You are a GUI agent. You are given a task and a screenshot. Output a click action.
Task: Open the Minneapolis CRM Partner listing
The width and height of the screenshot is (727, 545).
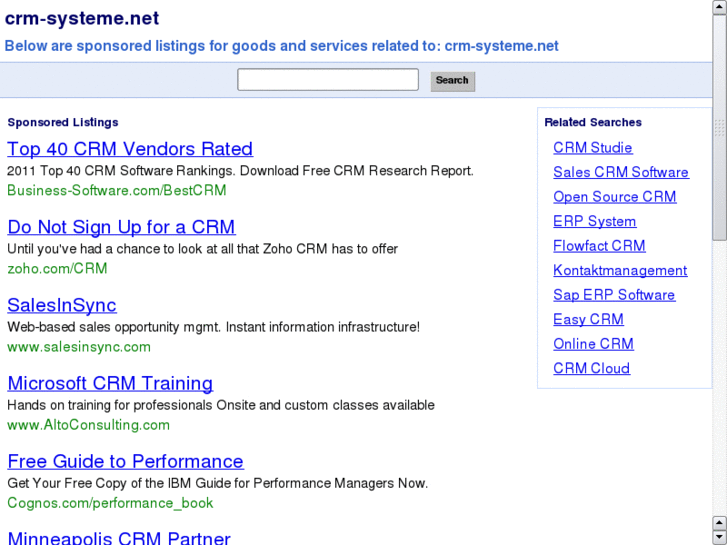point(119,538)
